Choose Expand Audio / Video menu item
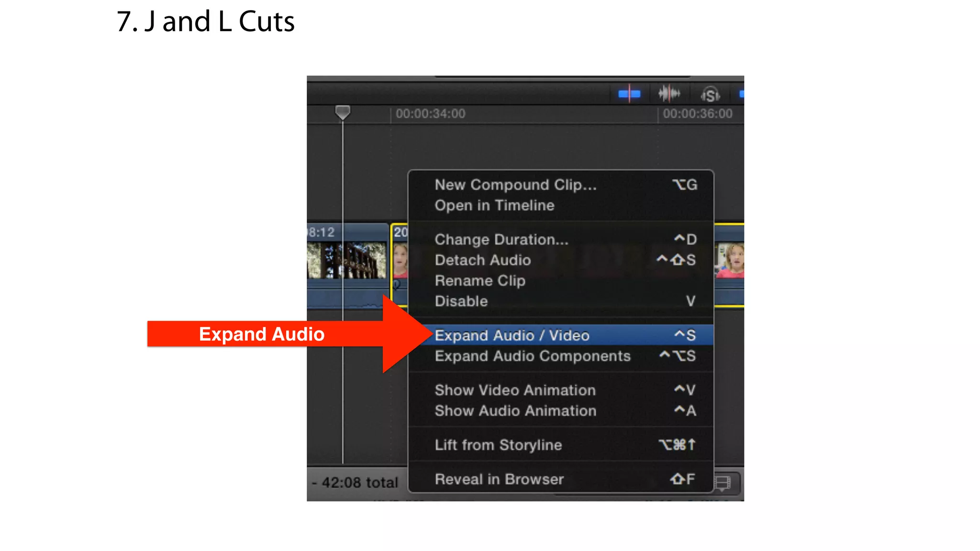The width and height of the screenshot is (980, 551). click(x=561, y=335)
